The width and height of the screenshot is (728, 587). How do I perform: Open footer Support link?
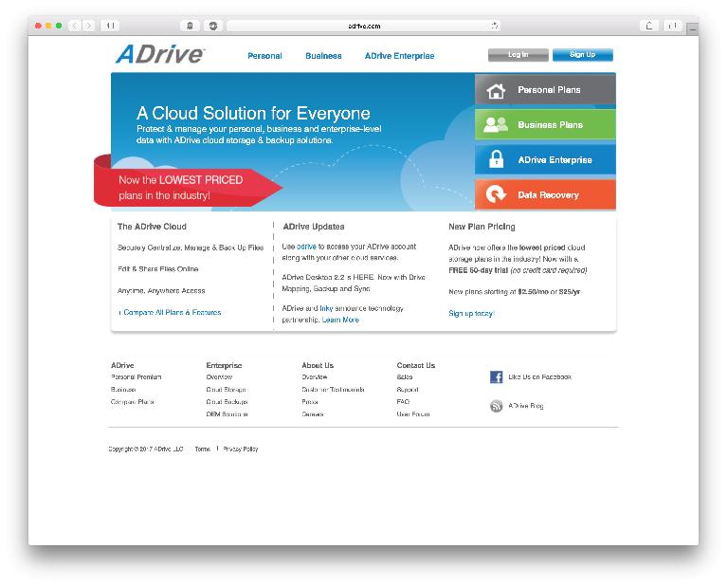coord(408,390)
